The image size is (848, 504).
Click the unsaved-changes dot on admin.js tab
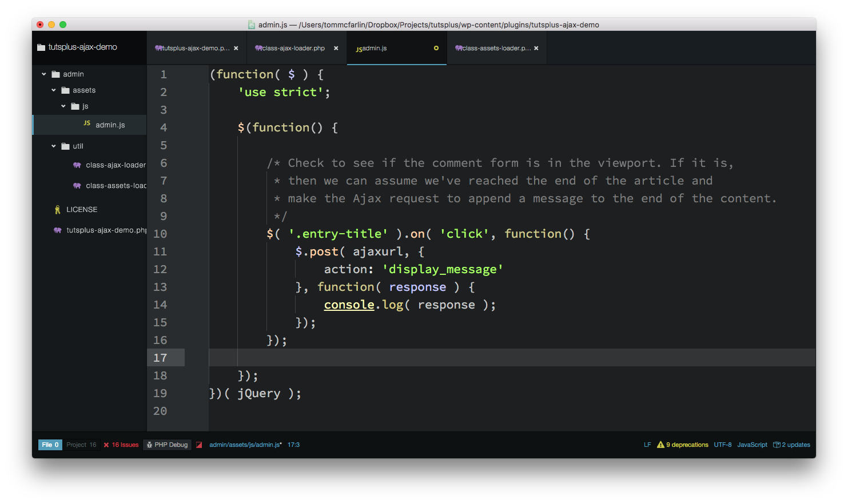click(x=436, y=49)
